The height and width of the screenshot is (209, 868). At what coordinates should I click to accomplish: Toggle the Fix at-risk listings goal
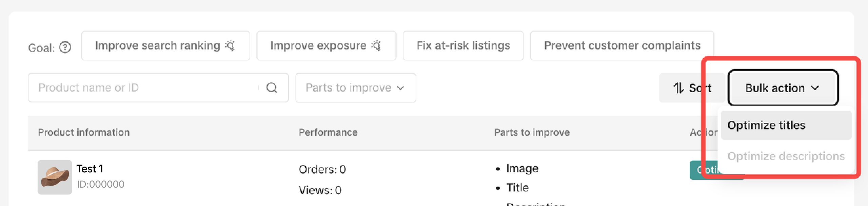pos(463,45)
